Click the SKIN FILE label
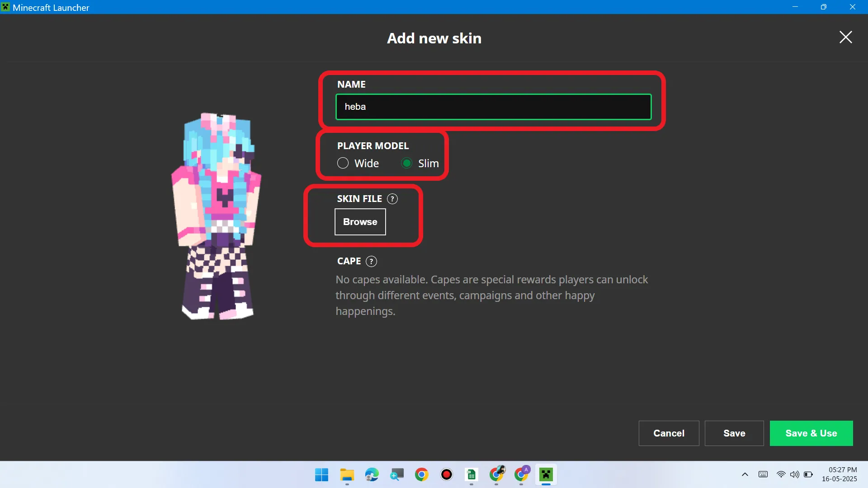868x488 pixels. pyautogui.click(x=359, y=199)
